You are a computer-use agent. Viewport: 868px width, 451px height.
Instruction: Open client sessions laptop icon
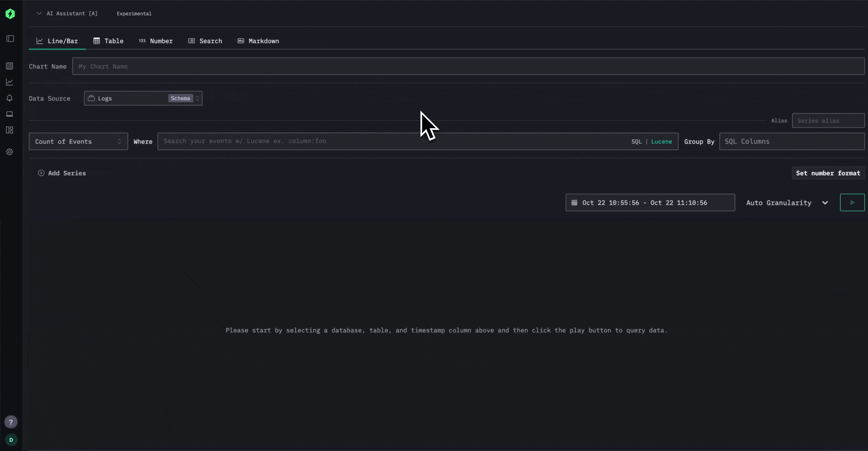pos(10,114)
